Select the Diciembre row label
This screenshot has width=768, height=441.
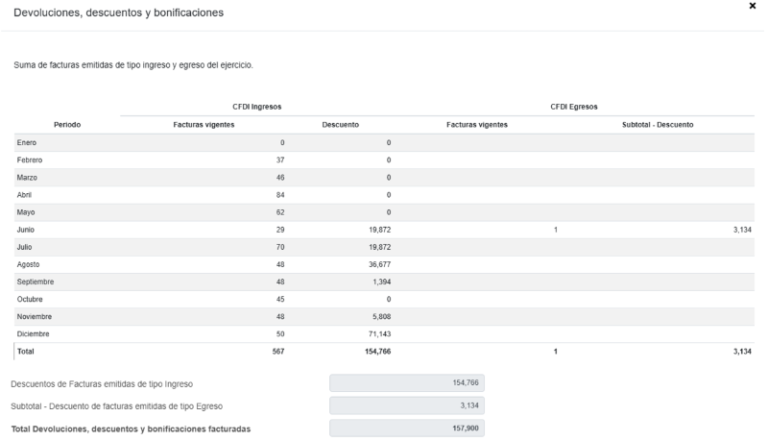(x=33, y=334)
